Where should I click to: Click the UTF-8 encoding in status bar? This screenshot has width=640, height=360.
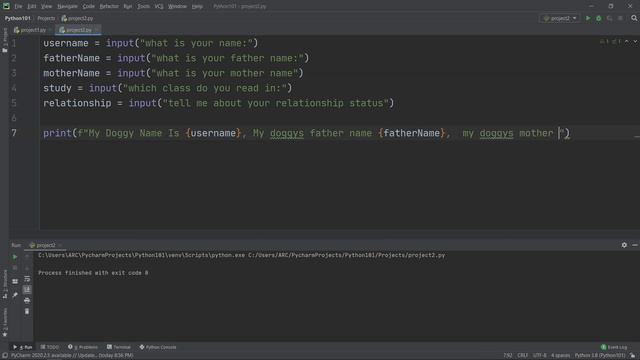pyautogui.click(x=540, y=356)
